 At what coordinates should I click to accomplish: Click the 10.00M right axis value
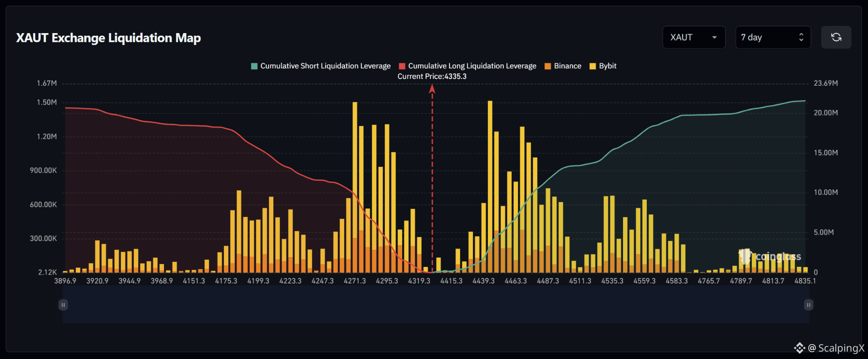(826, 193)
